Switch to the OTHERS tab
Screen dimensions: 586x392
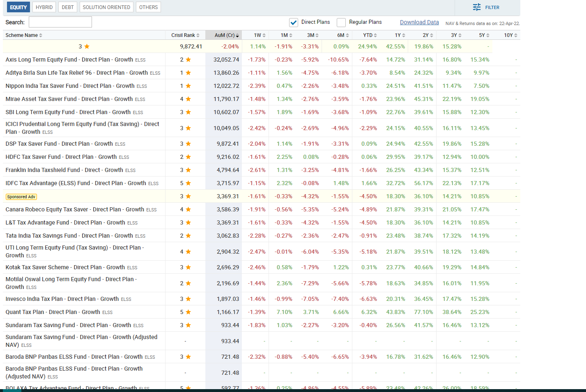pos(148,7)
